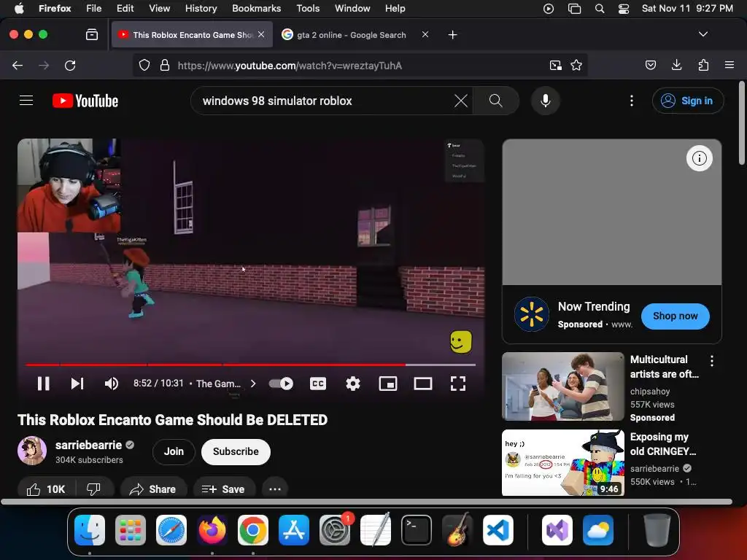The height and width of the screenshot is (560, 747).
Task: Click Shop now on ad
Action: pyautogui.click(x=675, y=316)
